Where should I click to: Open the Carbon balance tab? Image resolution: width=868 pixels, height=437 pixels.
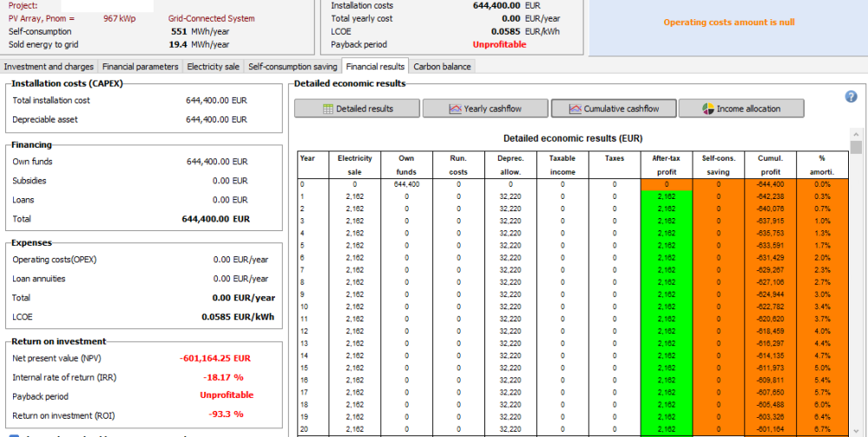pyautogui.click(x=442, y=66)
